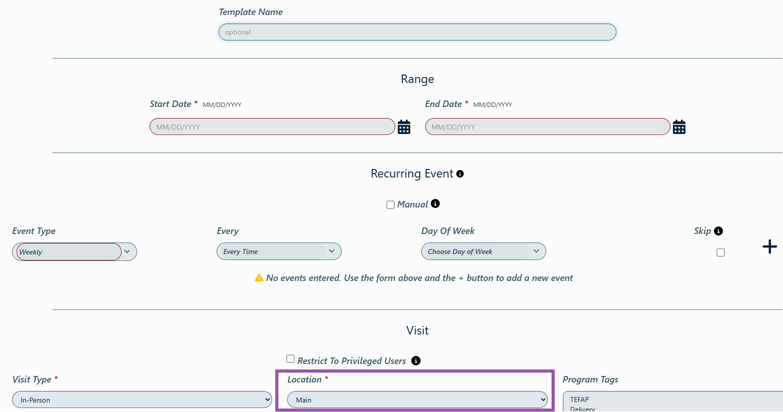Viewport: 783px width, 412px height.
Task: Click the Template Name input field
Action: pyautogui.click(x=417, y=32)
